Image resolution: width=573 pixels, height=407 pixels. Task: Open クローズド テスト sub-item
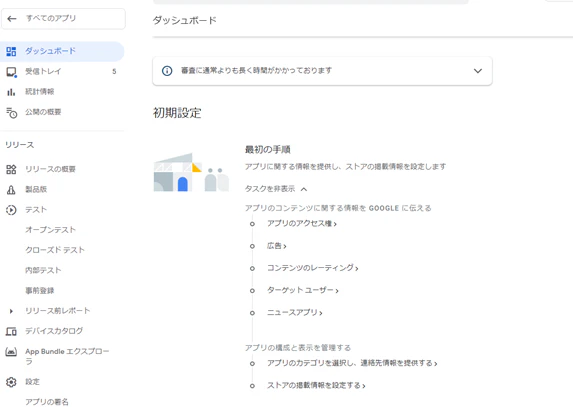click(x=55, y=250)
